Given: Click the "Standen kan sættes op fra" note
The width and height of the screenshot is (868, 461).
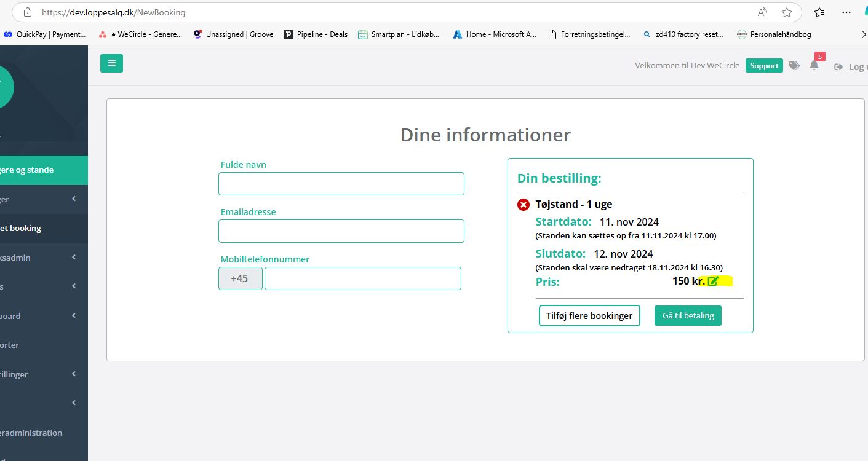Looking at the screenshot, I should coord(626,235).
